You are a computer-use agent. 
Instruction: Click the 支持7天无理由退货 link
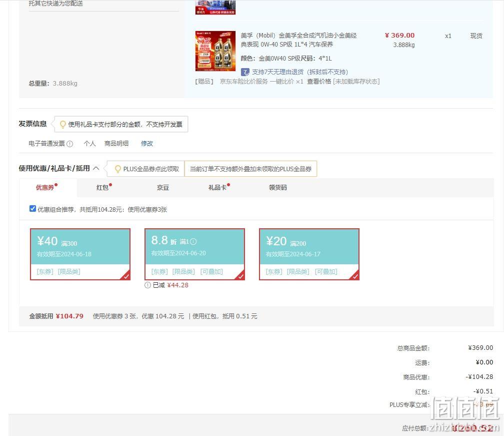point(300,72)
